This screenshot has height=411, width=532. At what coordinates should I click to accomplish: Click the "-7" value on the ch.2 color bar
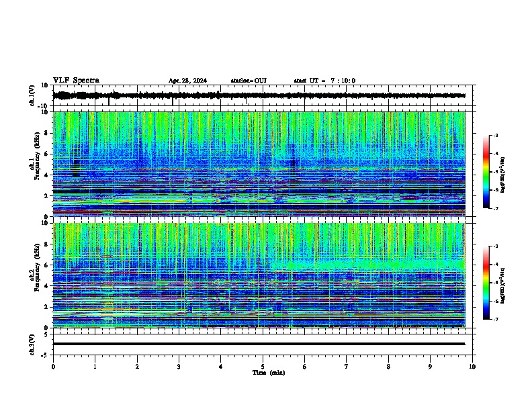click(x=496, y=319)
